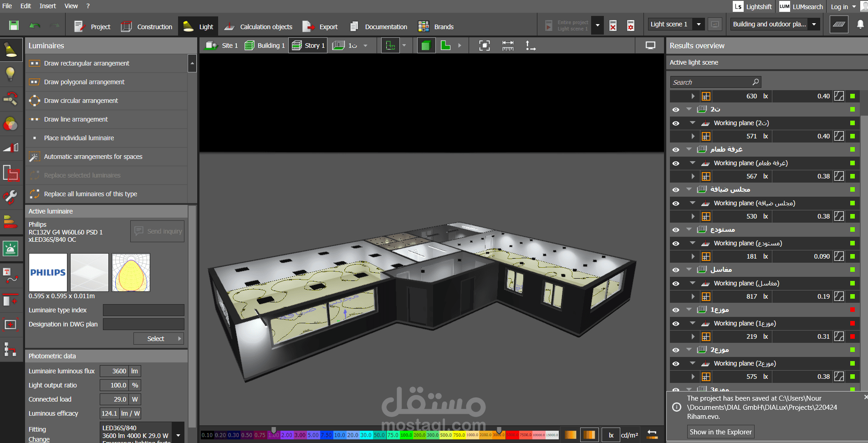Collapse Working plane (مجلس ضيافة) node
Screen dimensions: 868x443
pyautogui.click(x=693, y=203)
